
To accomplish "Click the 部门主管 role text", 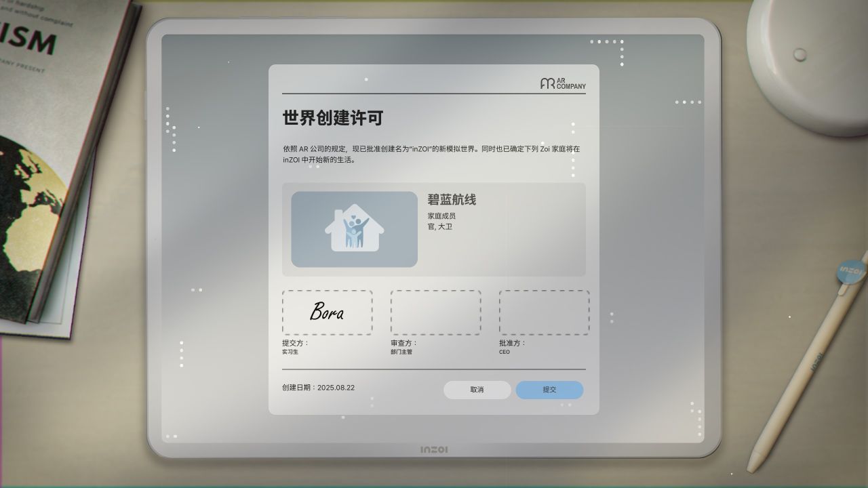I will (401, 352).
